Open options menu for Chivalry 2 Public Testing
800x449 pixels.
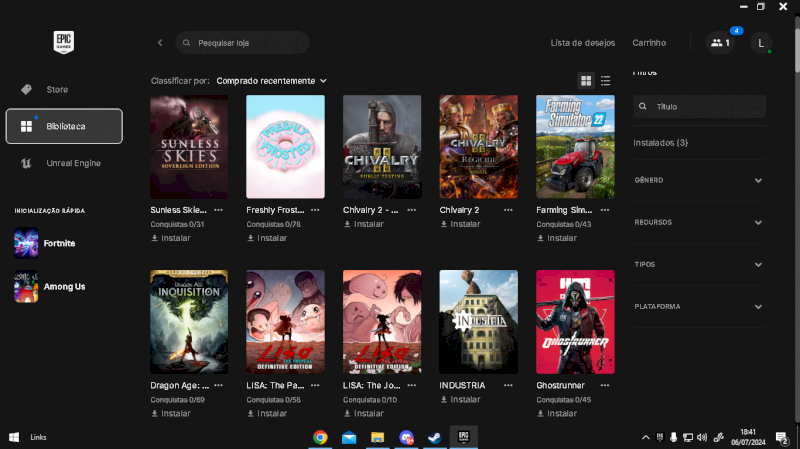click(x=412, y=210)
